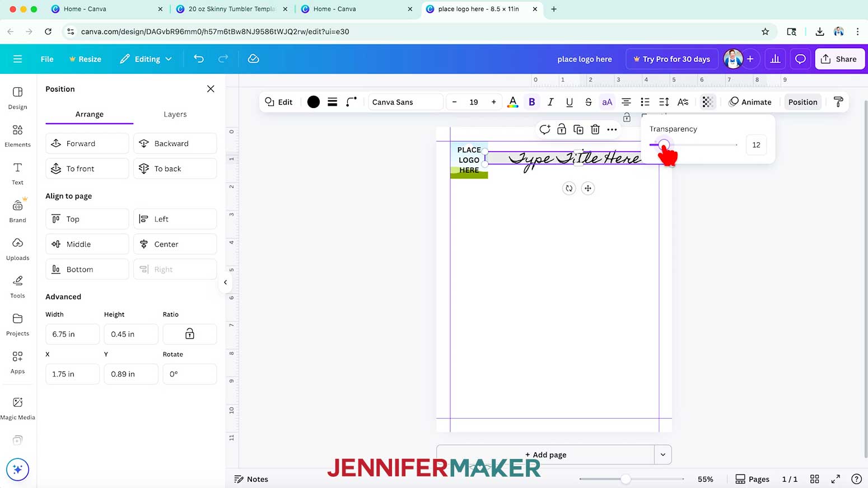Viewport: 868px width, 488px height.
Task: Toggle underline formatting
Action: click(570, 102)
